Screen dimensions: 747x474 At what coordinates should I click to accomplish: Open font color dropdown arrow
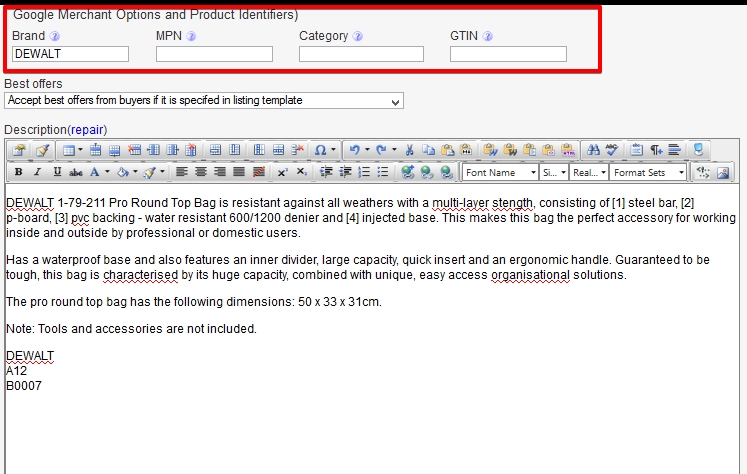coord(107,172)
